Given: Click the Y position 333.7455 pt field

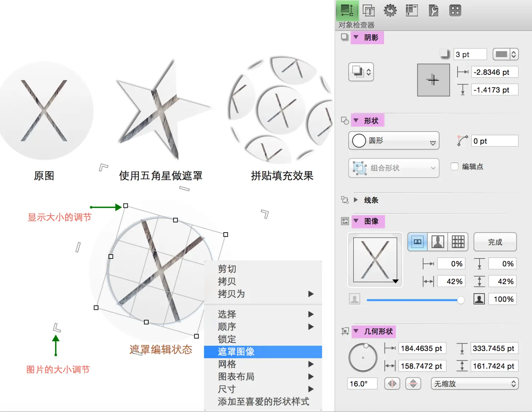Looking at the screenshot, I should tap(494, 349).
